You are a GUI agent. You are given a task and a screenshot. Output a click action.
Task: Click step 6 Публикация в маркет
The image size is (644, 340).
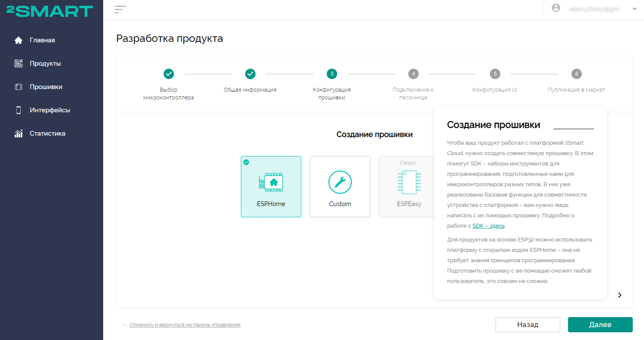tap(577, 74)
